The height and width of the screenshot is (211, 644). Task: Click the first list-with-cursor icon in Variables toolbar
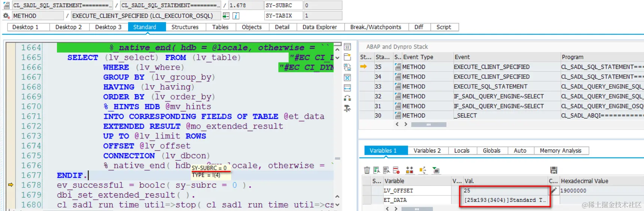click(377, 170)
